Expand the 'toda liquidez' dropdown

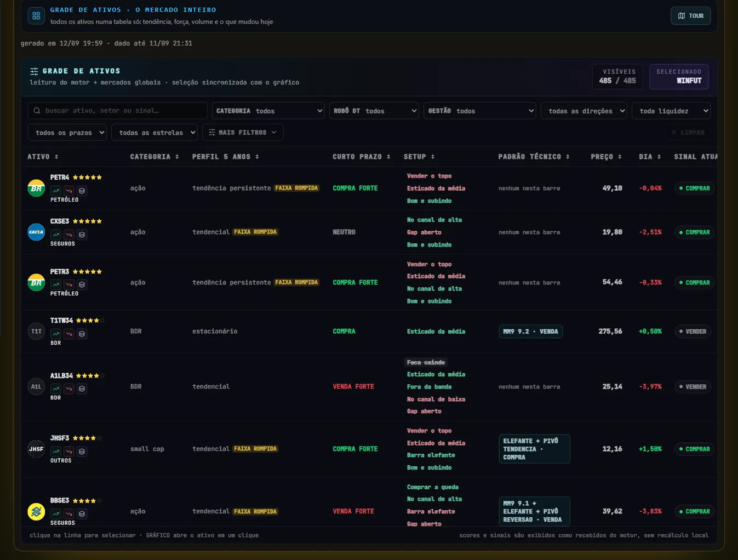tap(671, 111)
